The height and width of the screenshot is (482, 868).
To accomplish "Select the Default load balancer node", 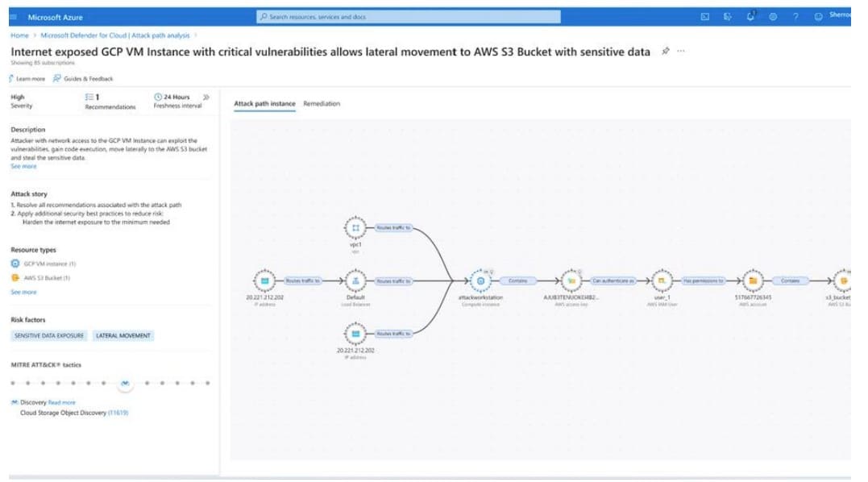I will [355, 281].
